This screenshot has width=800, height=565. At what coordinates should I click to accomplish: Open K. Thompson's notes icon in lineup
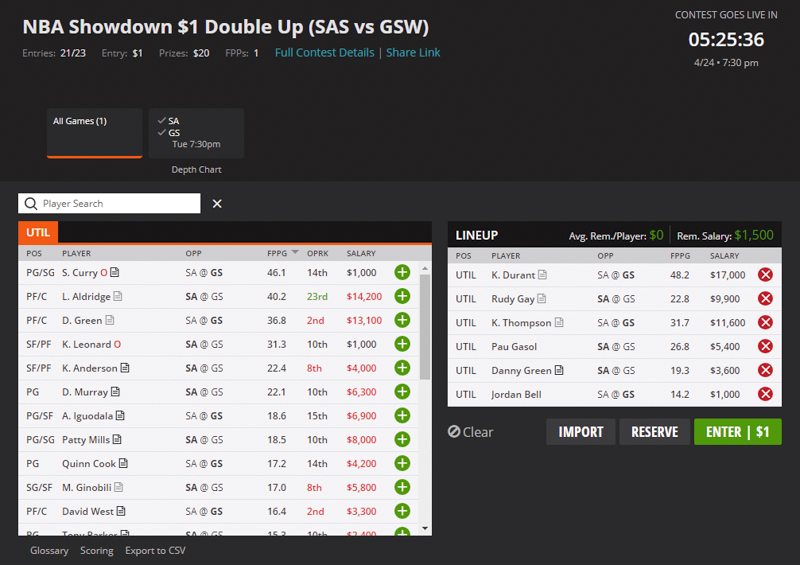point(559,322)
